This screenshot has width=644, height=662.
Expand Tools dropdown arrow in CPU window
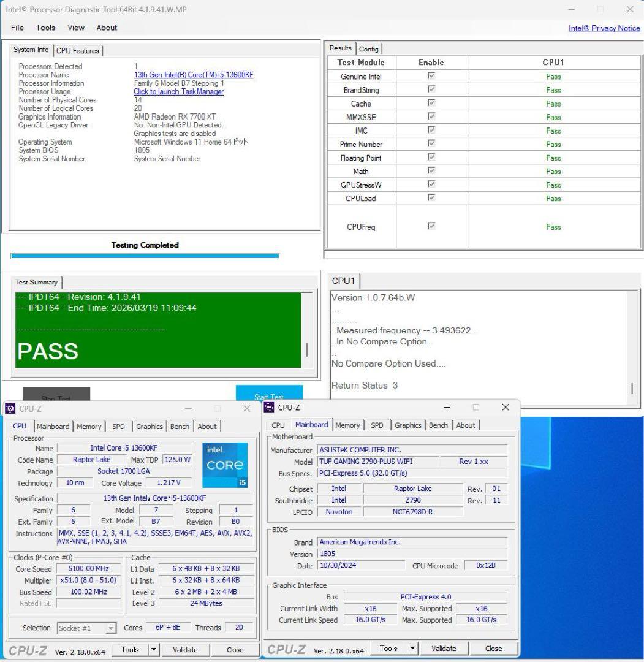coord(154,649)
